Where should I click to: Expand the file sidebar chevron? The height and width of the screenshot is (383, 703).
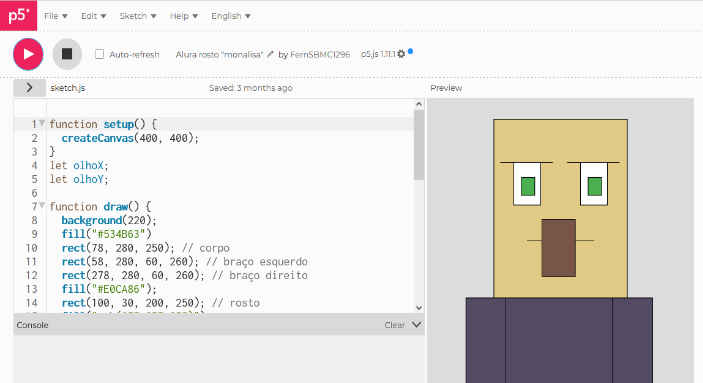click(30, 87)
